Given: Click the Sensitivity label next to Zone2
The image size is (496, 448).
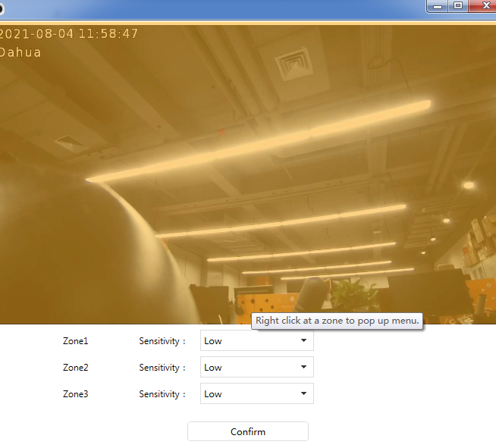Looking at the screenshot, I should point(162,368).
